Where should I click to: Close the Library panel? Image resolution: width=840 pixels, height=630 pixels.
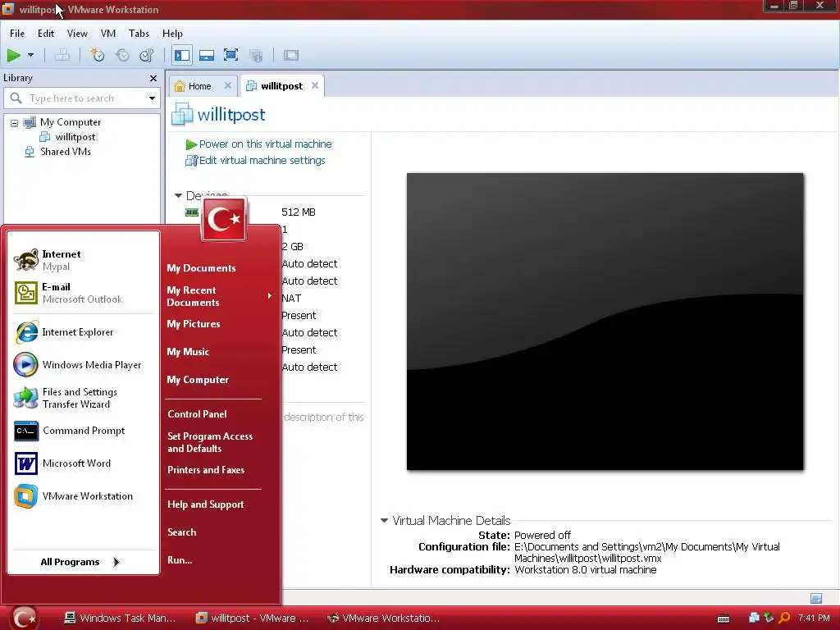153,78
